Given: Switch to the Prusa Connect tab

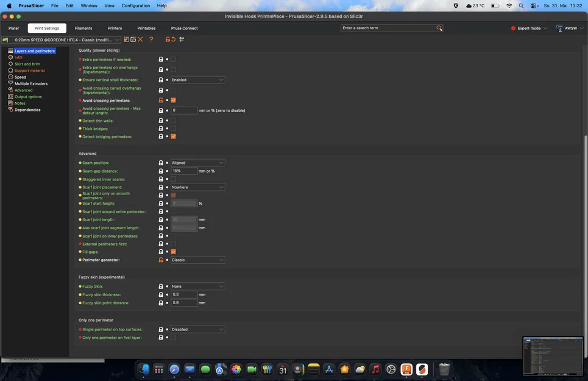Looking at the screenshot, I should pyautogui.click(x=184, y=28).
